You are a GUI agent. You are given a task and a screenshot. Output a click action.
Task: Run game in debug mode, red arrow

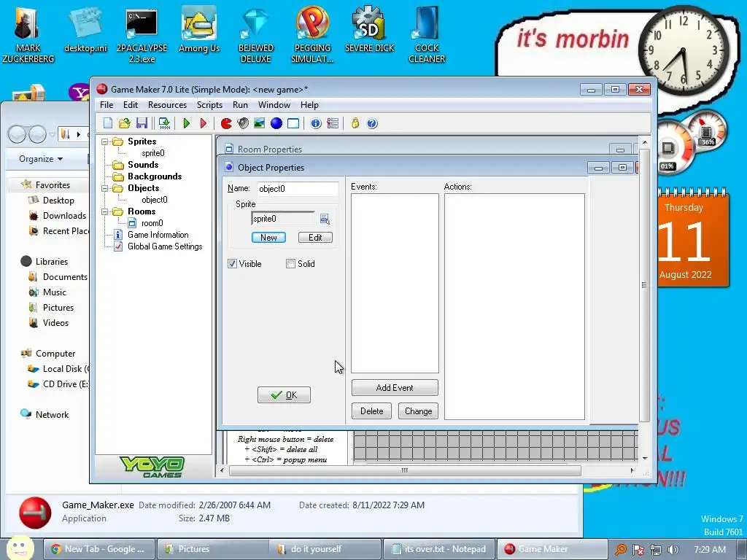pyautogui.click(x=204, y=123)
